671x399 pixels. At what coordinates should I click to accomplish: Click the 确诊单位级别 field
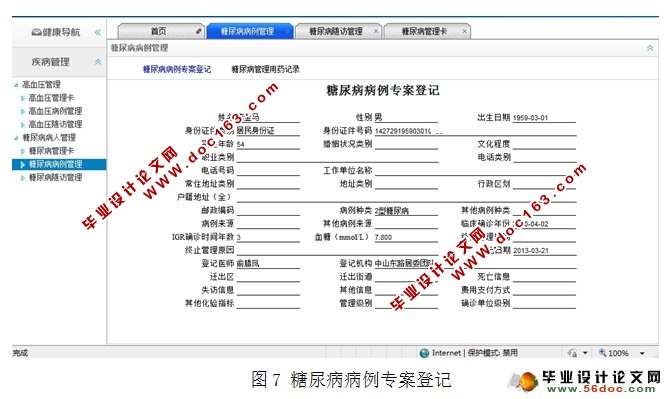point(544,303)
